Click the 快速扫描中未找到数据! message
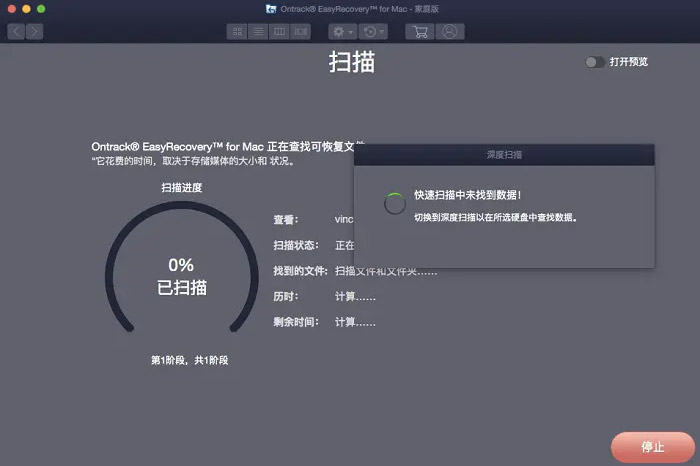Image resolution: width=700 pixels, height=466 pixels. (x=467, y=195)
